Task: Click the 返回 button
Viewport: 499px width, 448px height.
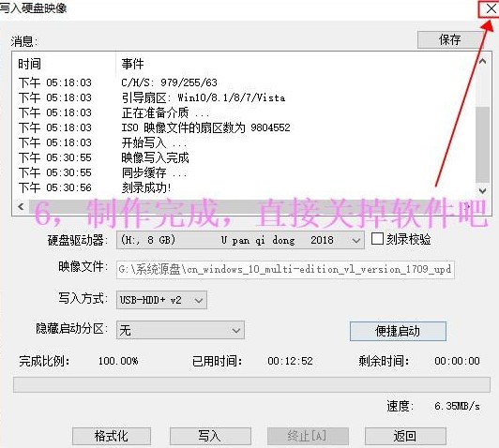Action: 405,436
